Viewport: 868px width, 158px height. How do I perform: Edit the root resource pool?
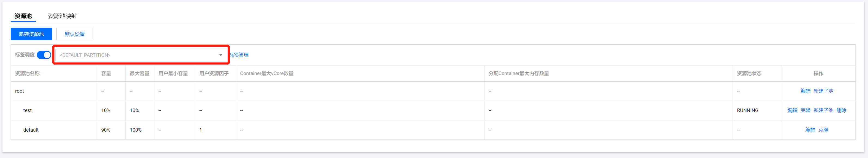point(805,91)
